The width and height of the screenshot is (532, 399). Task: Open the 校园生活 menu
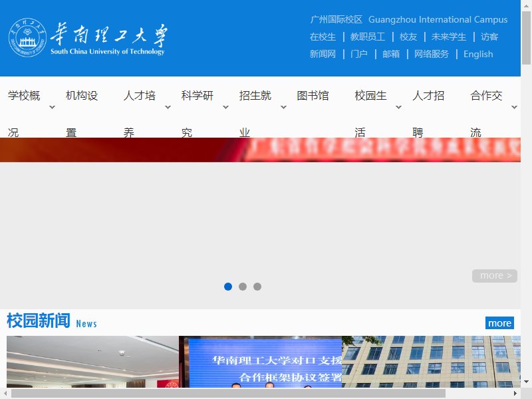tap(370, 114)
